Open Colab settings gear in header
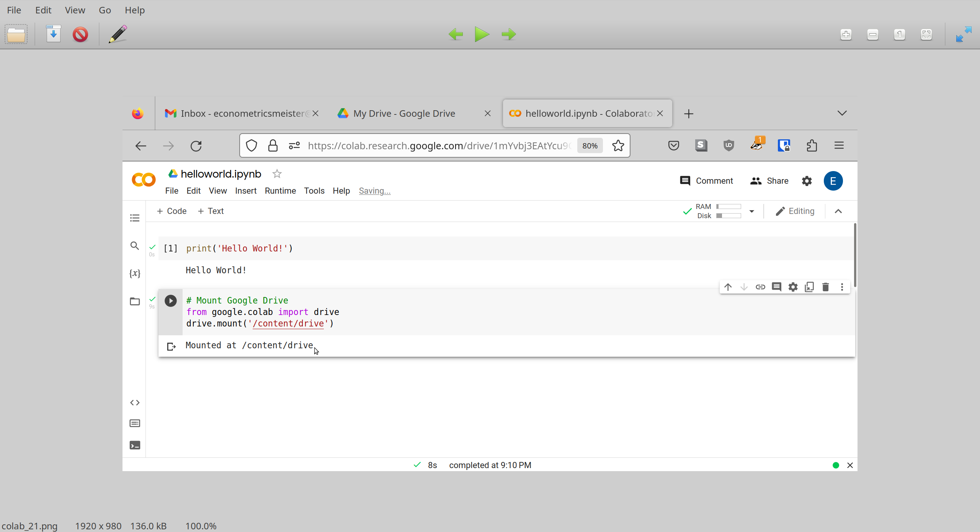This screenshot has height=532, width=980. (807, 181)
